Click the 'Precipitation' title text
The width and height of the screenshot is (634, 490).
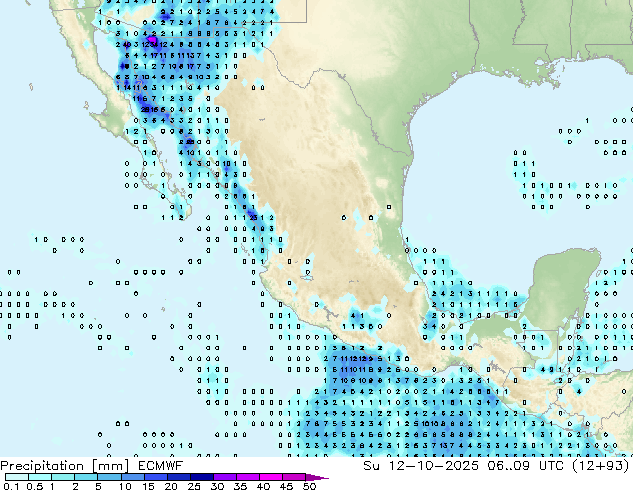pos(42,466)
